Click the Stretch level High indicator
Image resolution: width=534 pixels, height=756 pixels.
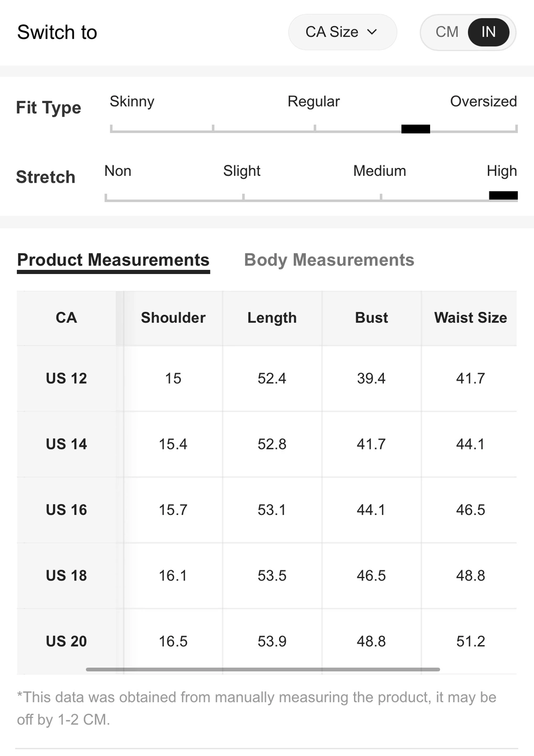[503, 196]
